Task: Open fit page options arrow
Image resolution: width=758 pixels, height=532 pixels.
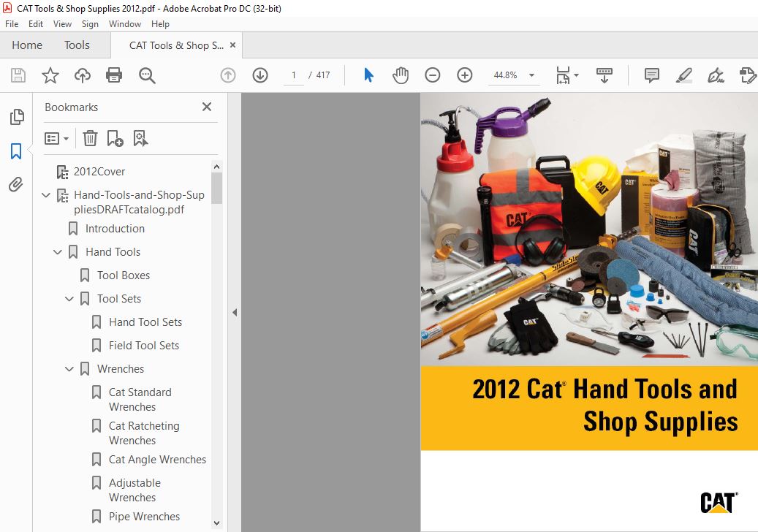Action: (x=576, y=75)
